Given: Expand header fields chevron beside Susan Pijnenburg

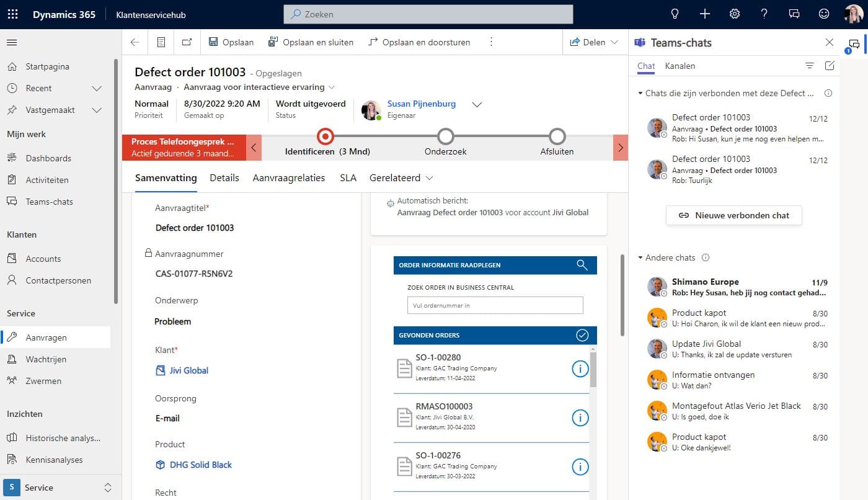Looking at the screenshot, I should 477,105.
